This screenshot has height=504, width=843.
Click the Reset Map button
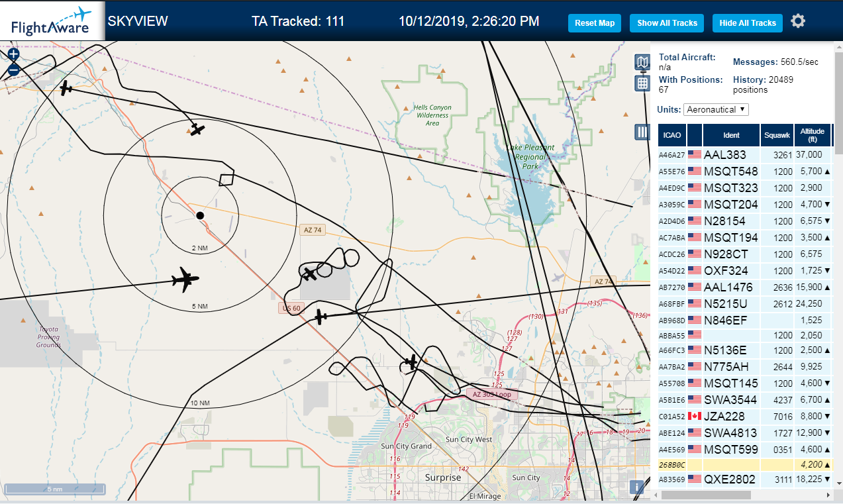[595, 23]
